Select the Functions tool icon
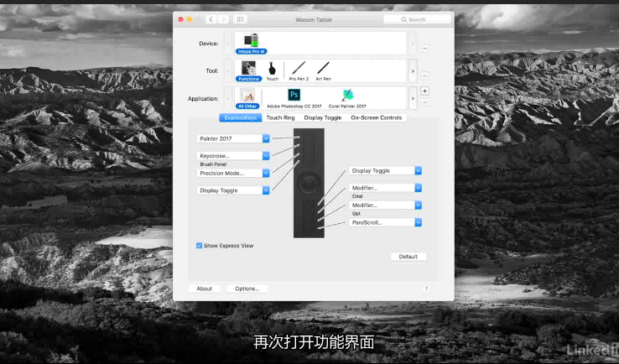Image resolution: width=619 pixels, height=364 pixels. (x=249, y=71)
